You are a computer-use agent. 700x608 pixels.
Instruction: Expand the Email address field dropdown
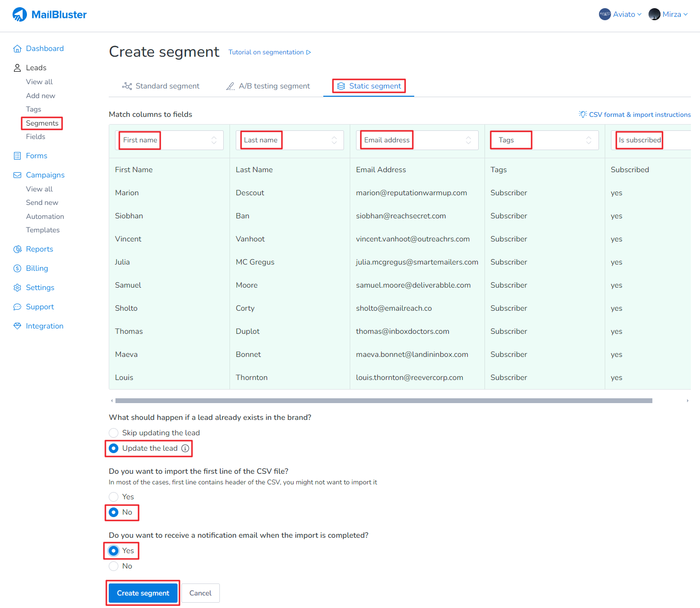[x=417, y=140]
